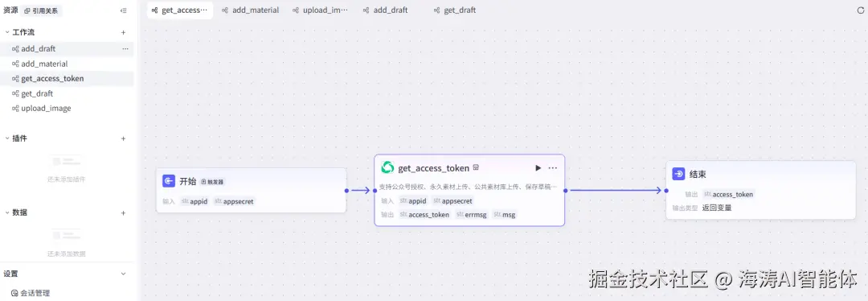Image resolution: width=868 pixels, height=301 pixels.
Task: Collapse the 工作流 section
Action: click(x=7, y=32)
